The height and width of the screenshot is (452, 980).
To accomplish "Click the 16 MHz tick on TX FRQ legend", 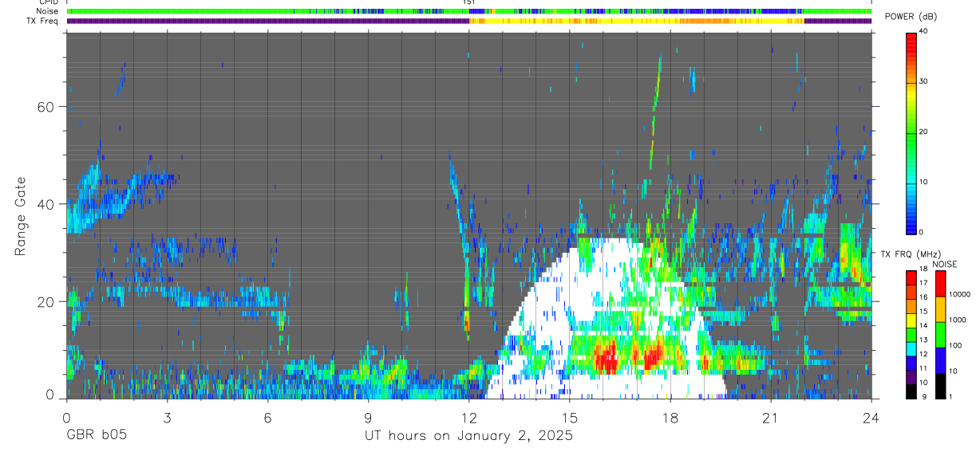I will pos(923,297).
